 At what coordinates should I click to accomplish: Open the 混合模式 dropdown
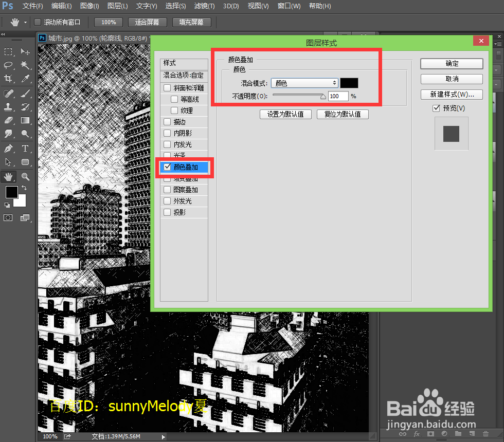(x=304, y=83)
